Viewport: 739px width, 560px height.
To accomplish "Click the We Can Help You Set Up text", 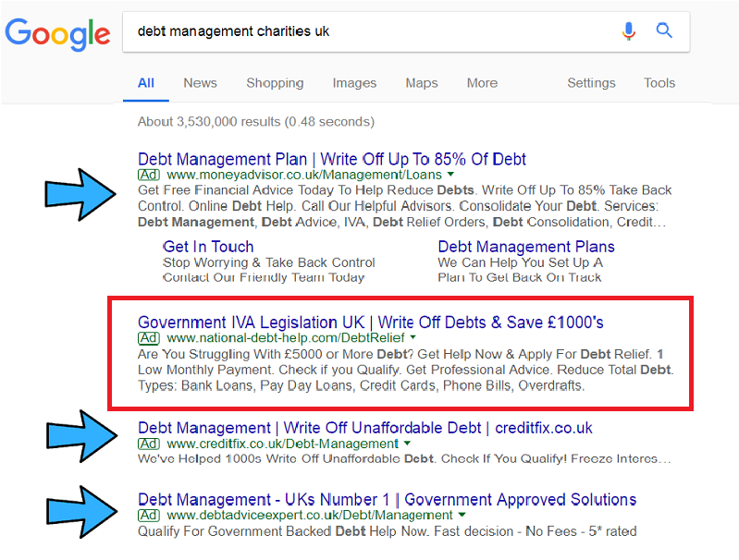I will (x=521, y=262).
